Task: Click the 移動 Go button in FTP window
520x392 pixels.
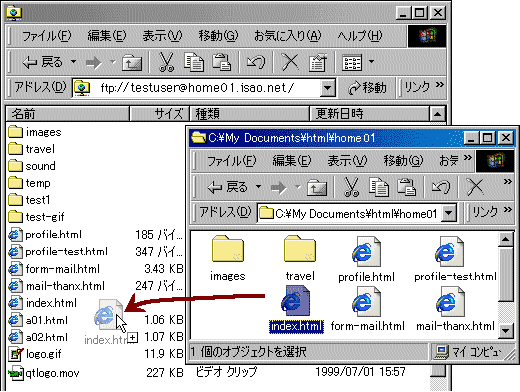Action: (367, 88)
